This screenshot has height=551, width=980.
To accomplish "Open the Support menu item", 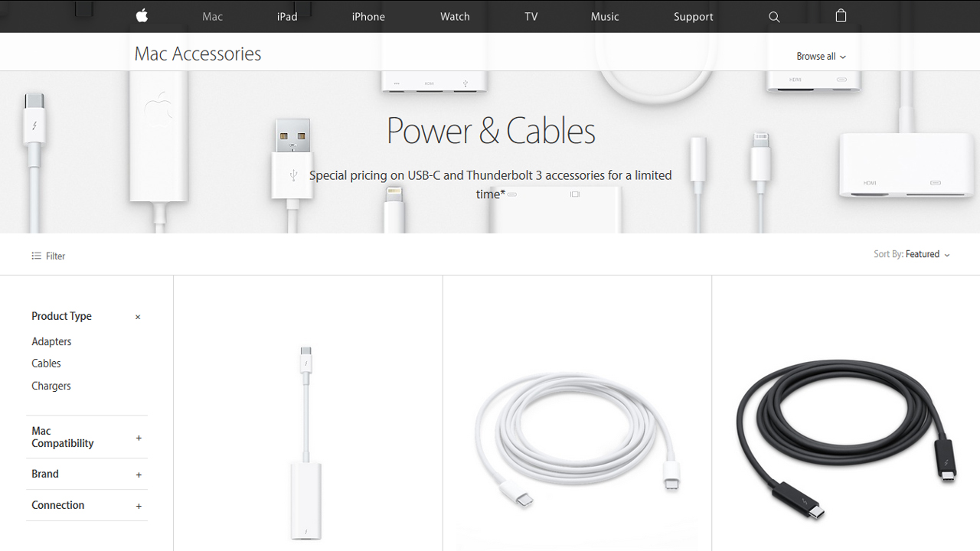I will pos(694,17).
